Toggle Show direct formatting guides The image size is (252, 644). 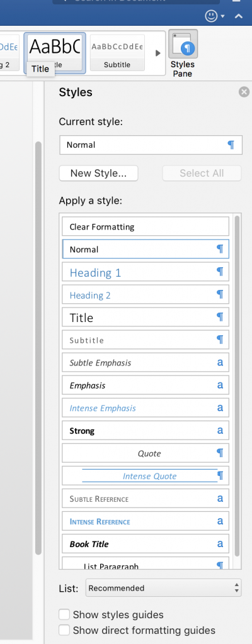pyautogui.click(x=64, y=630)
